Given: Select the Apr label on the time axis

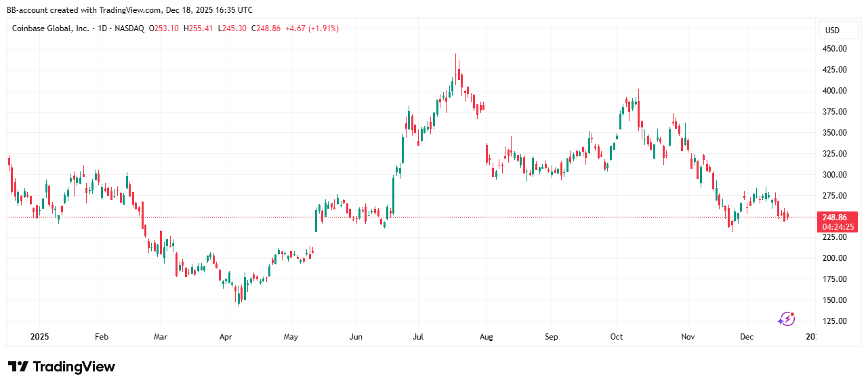Looking at the screenshot, I should click(x=226, y=336).
